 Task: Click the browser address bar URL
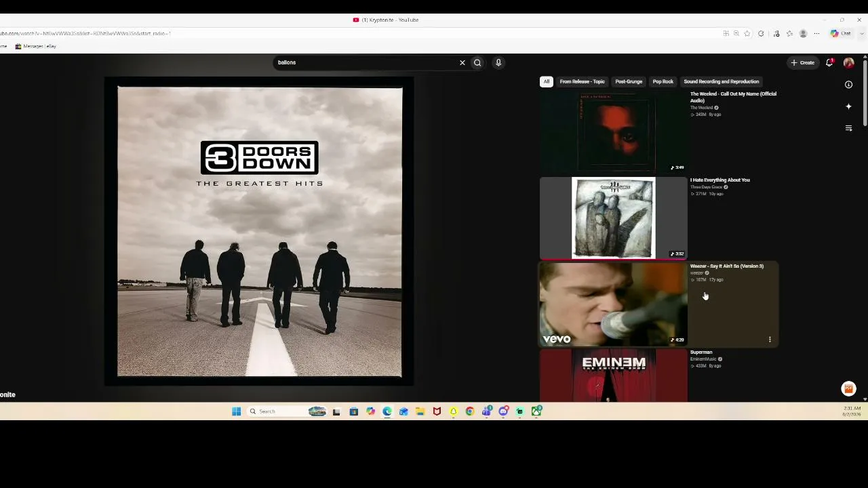pos(85,33)
